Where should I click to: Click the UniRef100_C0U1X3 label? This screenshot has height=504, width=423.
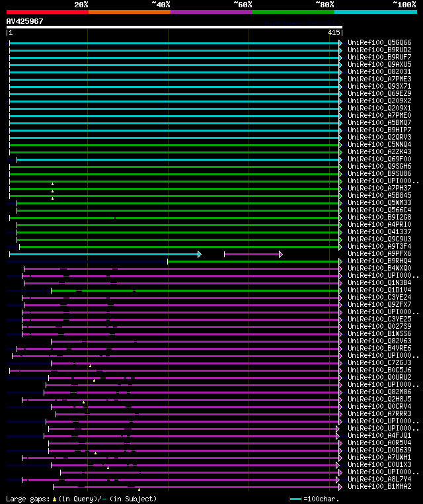379,464
